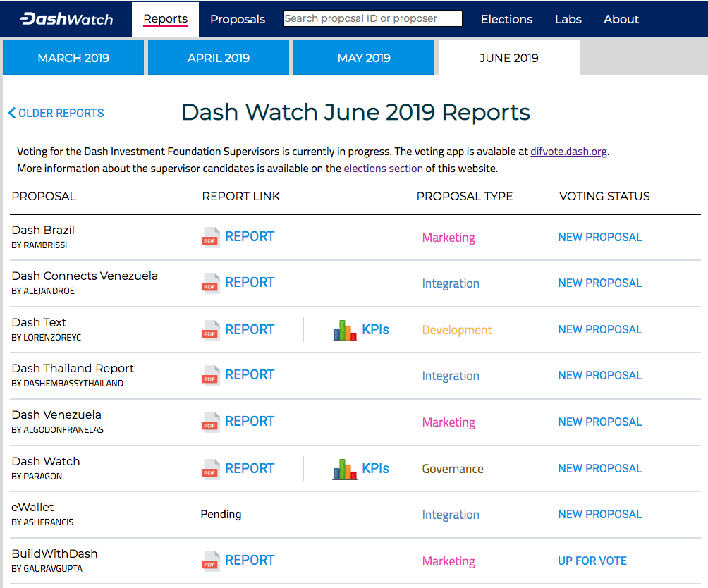Open the Elections navigation menu
Viewport: 708px width, 588px height.
click(x=506, y=19)
